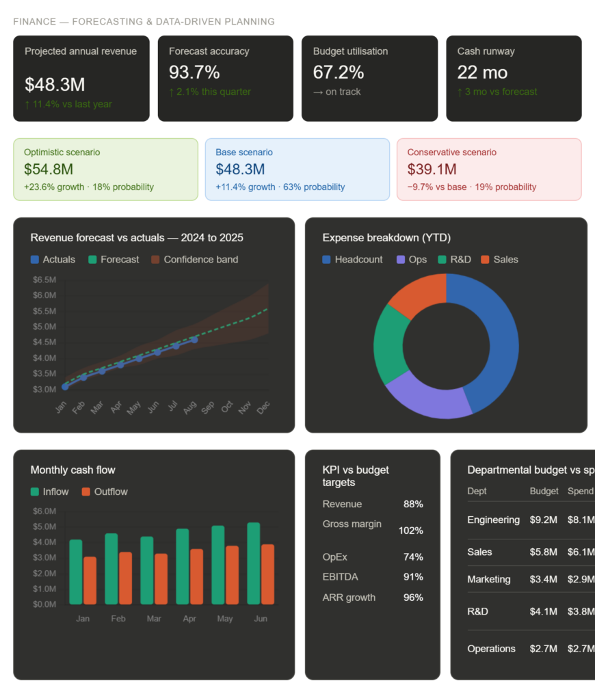Open the Base scenario card
This screenshot has width=595, height=700.
(x=297, y=169)
